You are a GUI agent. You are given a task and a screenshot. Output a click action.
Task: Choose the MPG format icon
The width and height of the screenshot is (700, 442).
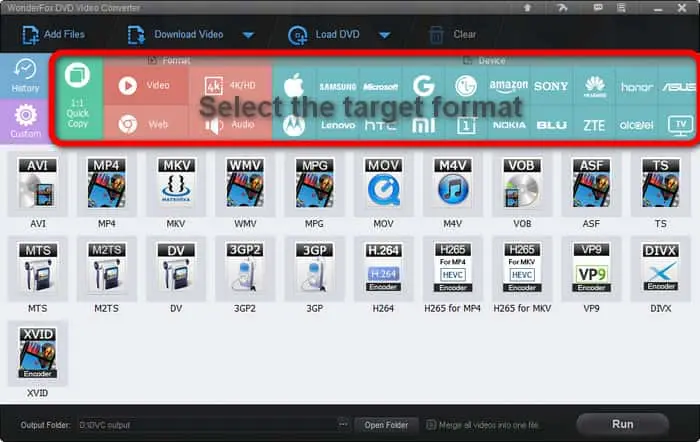coord(314,184)
